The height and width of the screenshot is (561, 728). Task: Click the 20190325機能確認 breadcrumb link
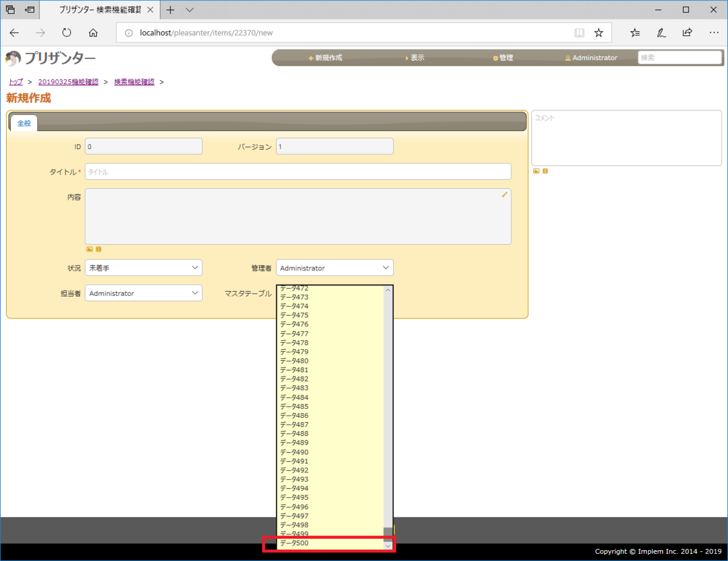68,81
